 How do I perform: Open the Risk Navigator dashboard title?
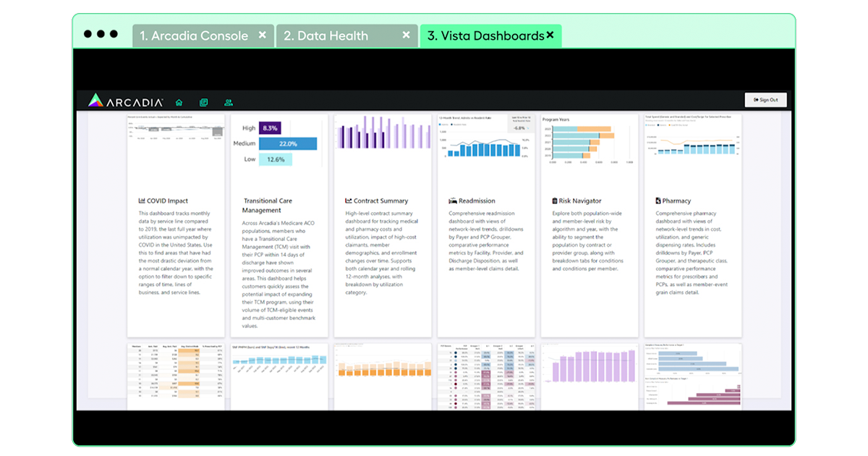580,201
